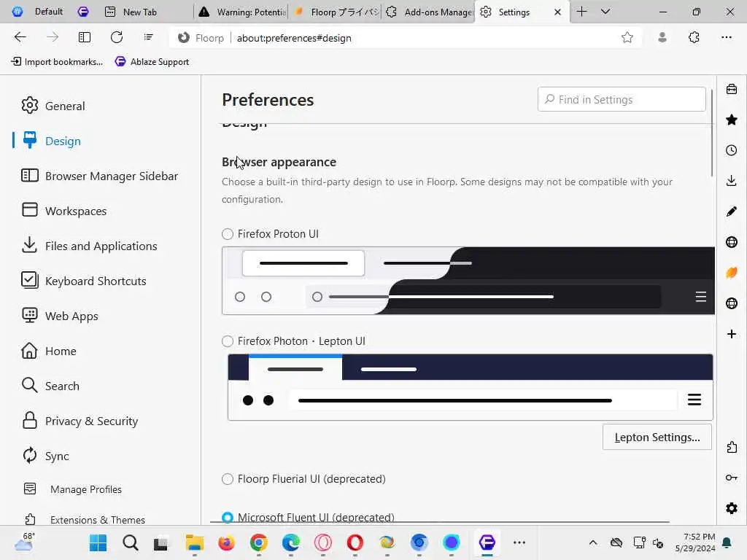
Task: Click Import bookmarks... in bookmarks bar
Action: click(57, 62)
